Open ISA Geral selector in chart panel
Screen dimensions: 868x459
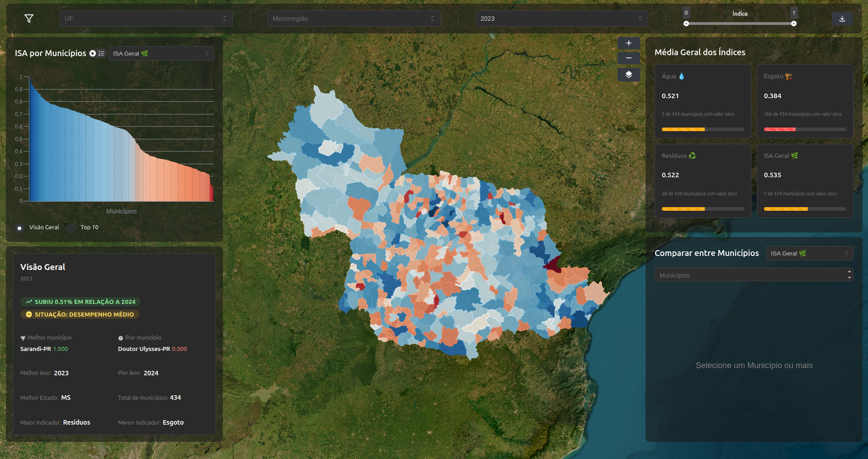161,53
